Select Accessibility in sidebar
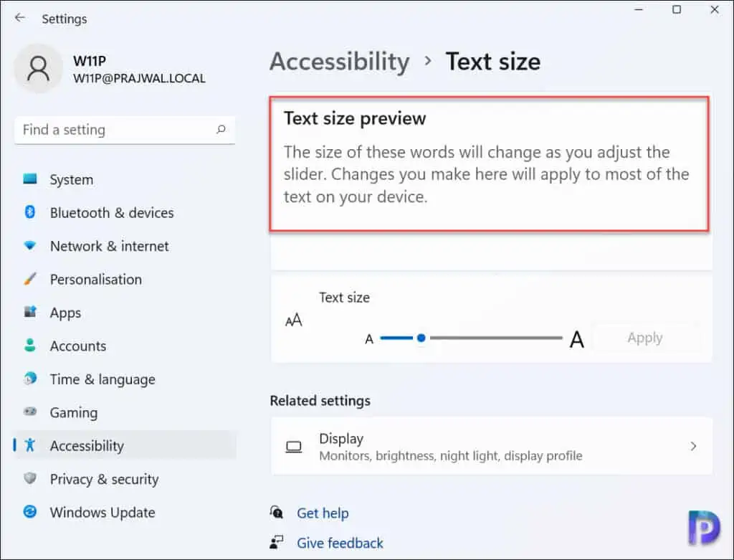Image resolution: width=734 pixels, height=560 pixels. 125,446
